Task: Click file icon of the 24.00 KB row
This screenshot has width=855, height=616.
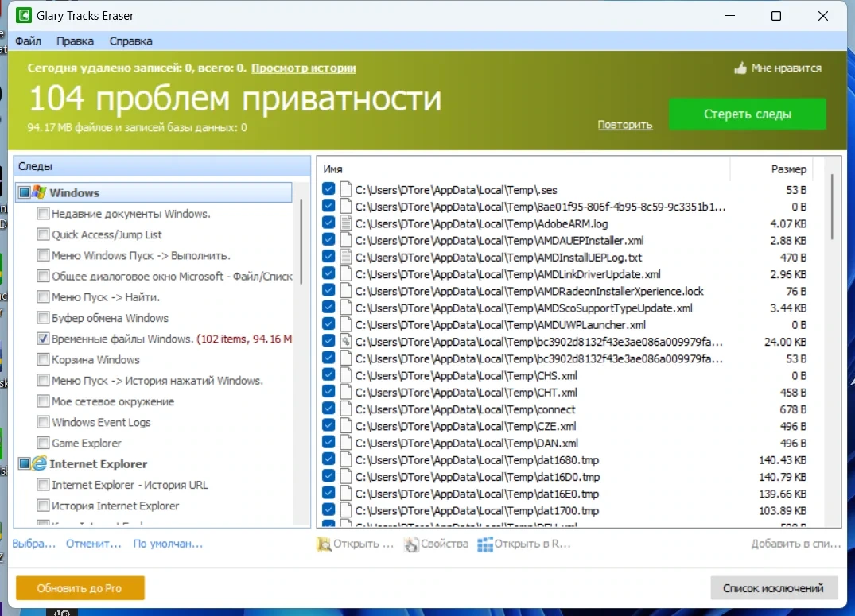Action: point(345,342)
